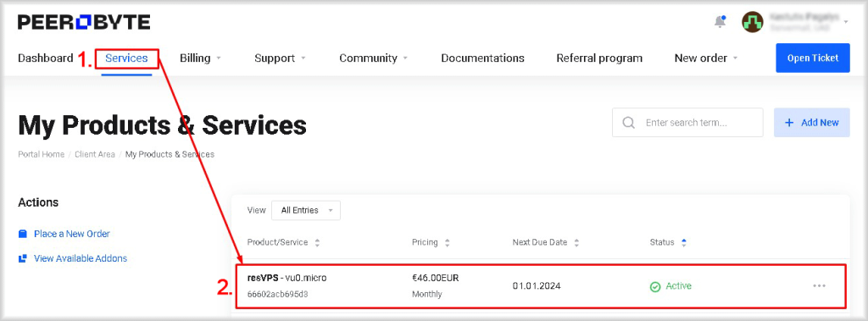The image size is (868, 321).
Task: Sort by Next Due Date column
Action: click(x=576, y=242)
